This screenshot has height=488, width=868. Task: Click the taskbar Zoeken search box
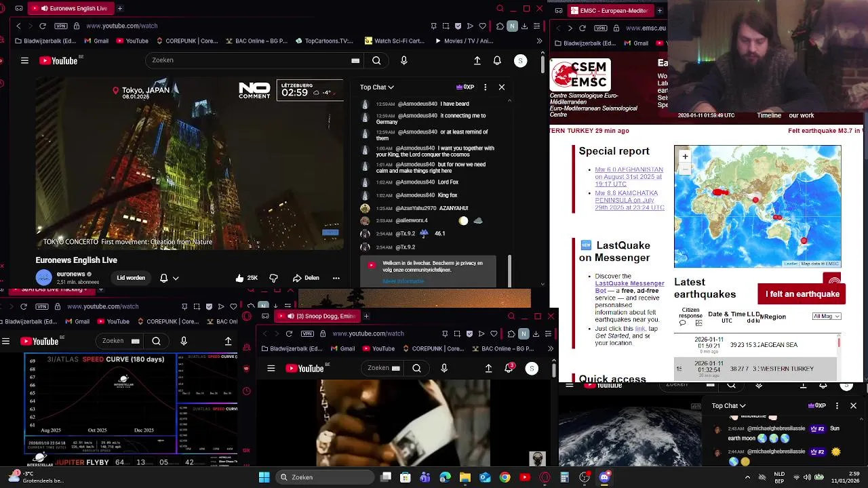point(325,477)
